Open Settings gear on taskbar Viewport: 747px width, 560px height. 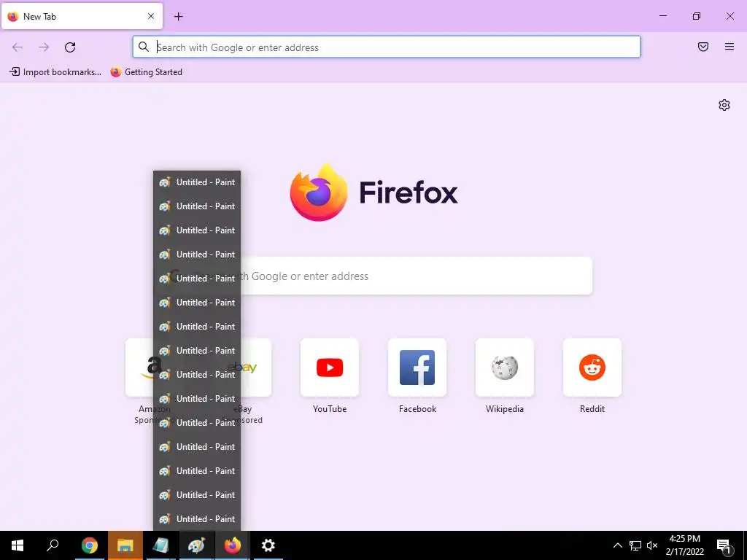(x=268, y=545)
